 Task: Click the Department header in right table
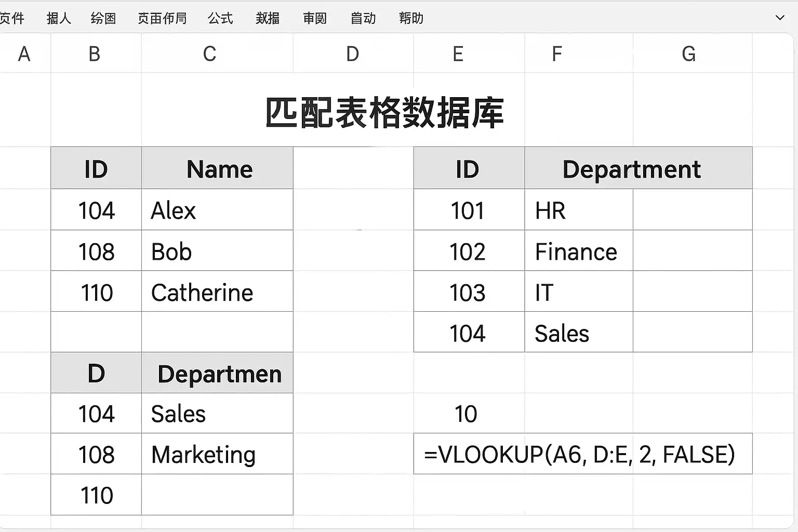pos(639,168)
